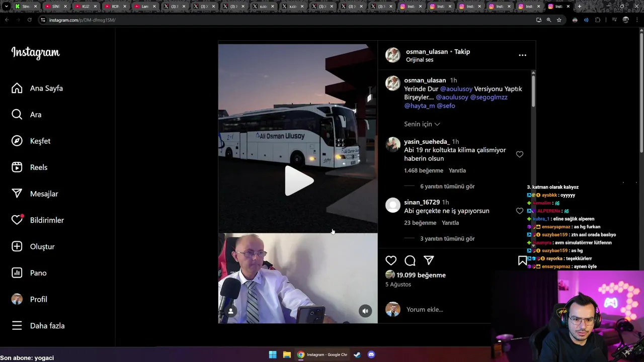The image size is (644, 362).
Task: Share the post with paper-plane icon
Action: (x=429, y=260)
